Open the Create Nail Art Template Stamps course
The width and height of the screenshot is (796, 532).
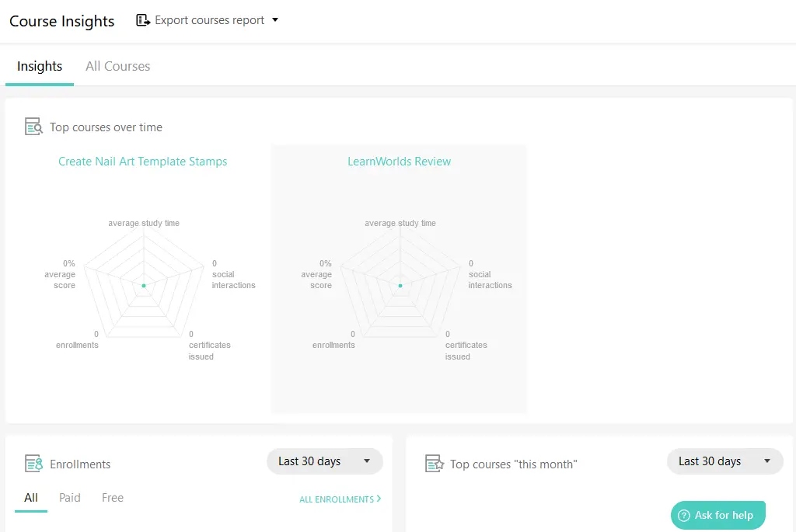[x=143, y=161]
